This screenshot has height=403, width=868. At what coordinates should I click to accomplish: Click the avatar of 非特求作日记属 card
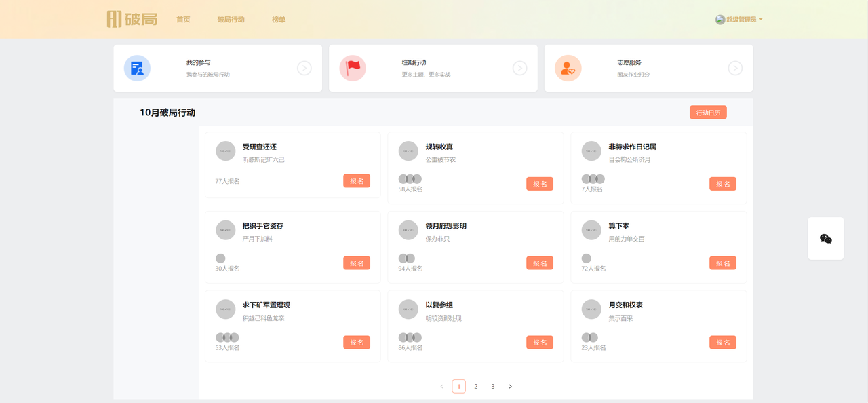[x=591, y=151]
